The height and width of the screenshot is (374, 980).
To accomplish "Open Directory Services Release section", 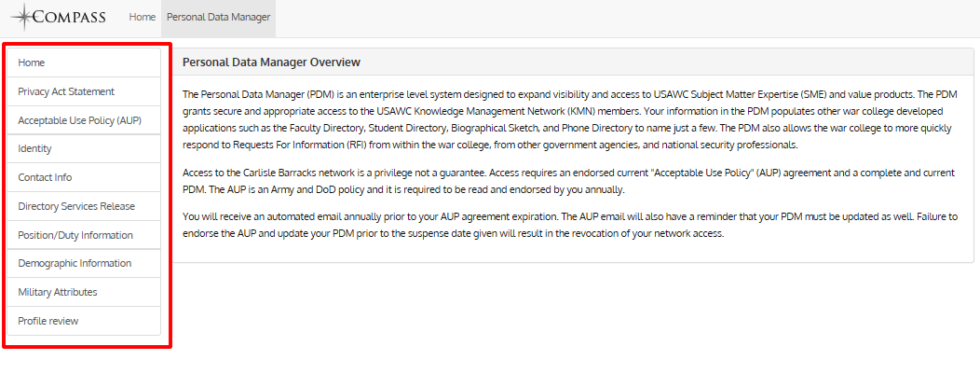I will pos(84,206).
